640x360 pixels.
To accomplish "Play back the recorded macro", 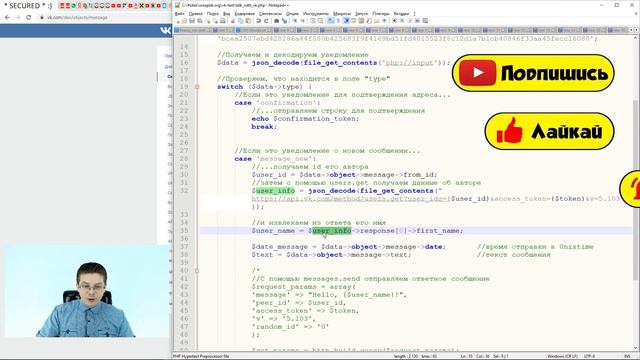I will pos(410,21).
